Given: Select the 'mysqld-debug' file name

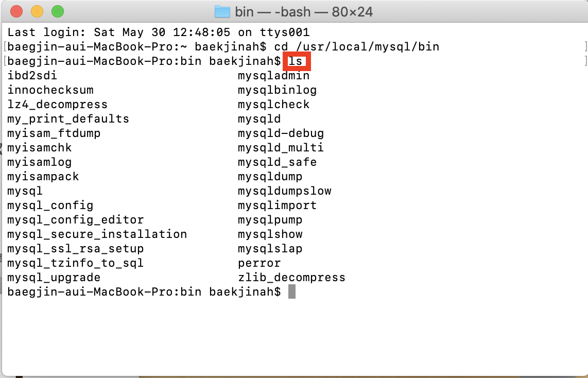Looking at the screenshot, I should tap(281, 133).
